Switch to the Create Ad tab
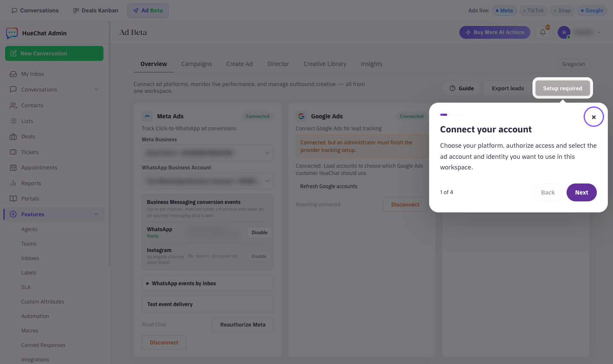The width and height of the screenshot is (613, 364). (240, 64)
